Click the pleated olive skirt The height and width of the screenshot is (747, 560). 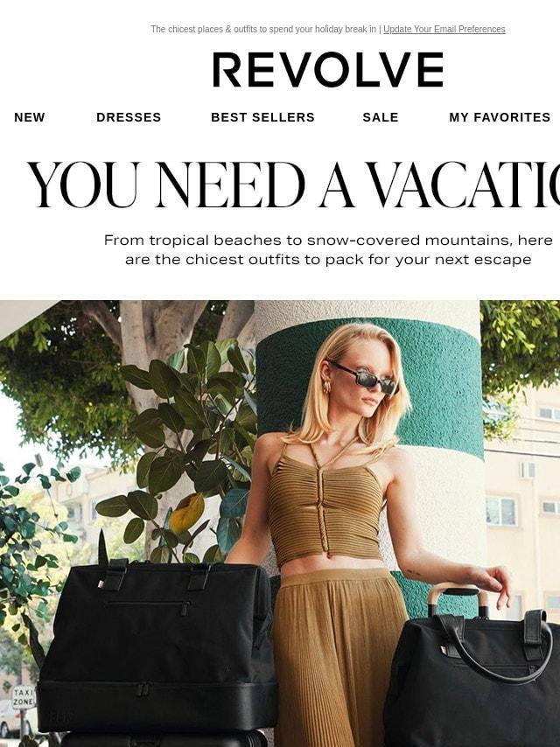(x=339, y=660)
